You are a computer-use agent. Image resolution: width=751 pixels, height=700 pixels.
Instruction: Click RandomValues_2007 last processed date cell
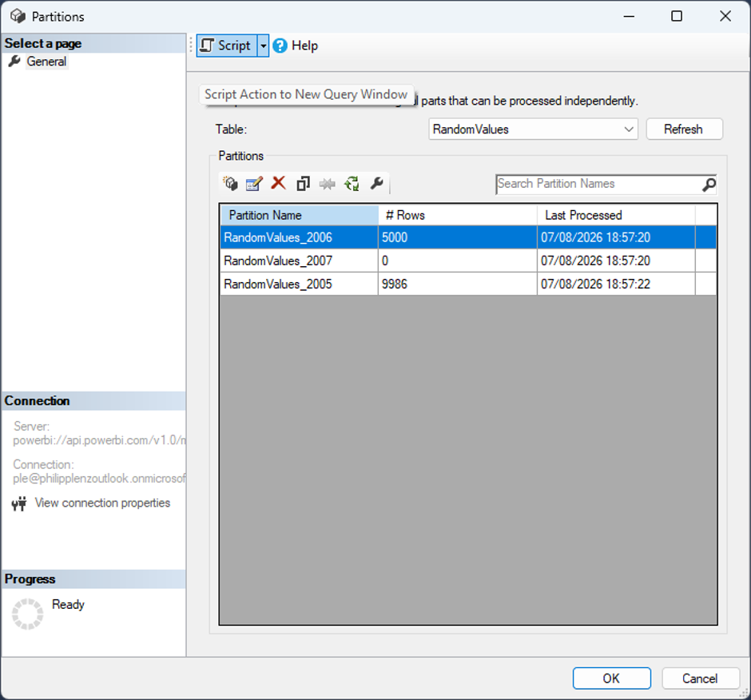tap(616, 261)
